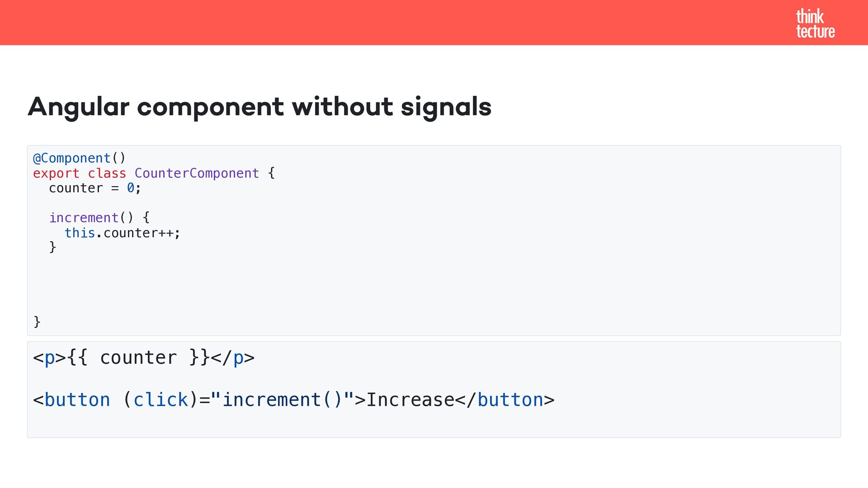Viewport: 868px width, 488px height.
Task: Click the opening <p> tag in the template
Action: (x=50, y=357)
